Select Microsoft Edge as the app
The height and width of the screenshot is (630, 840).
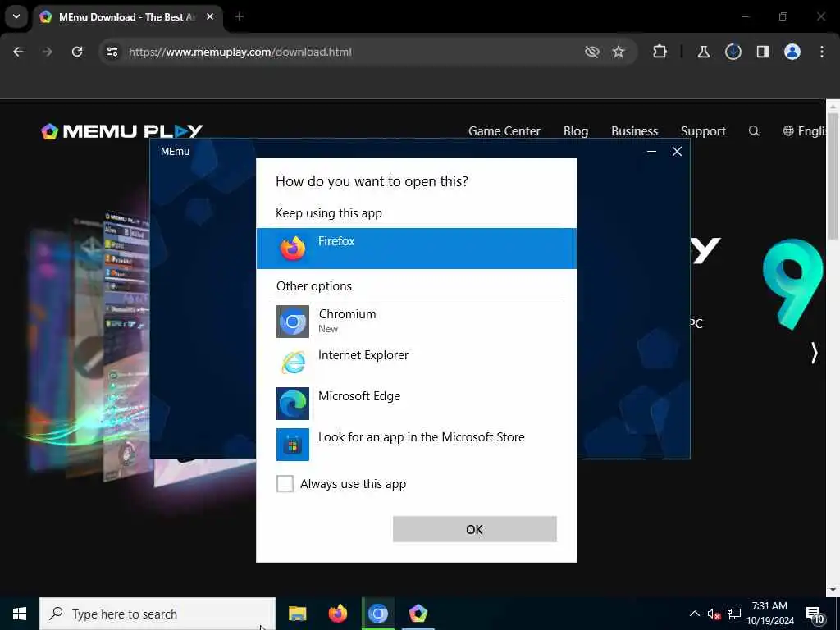click(416, 403)
